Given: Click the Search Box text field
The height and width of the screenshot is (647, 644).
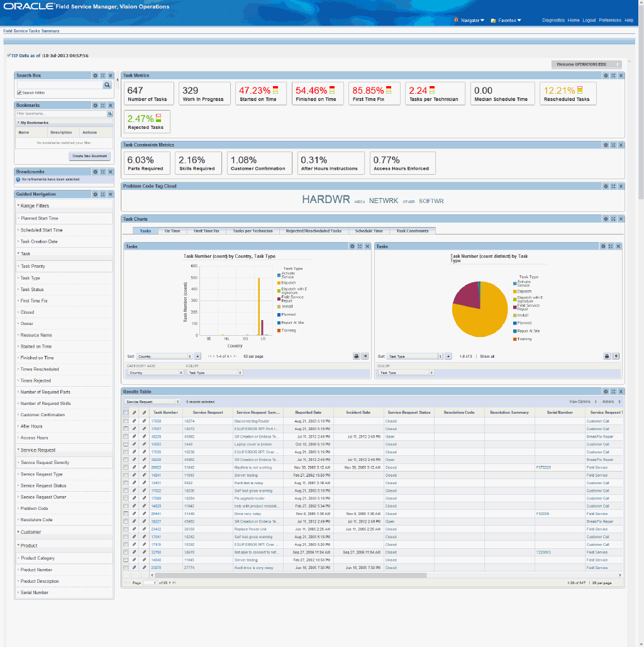Looking at the screenshot, I should [x=60, y=85].
